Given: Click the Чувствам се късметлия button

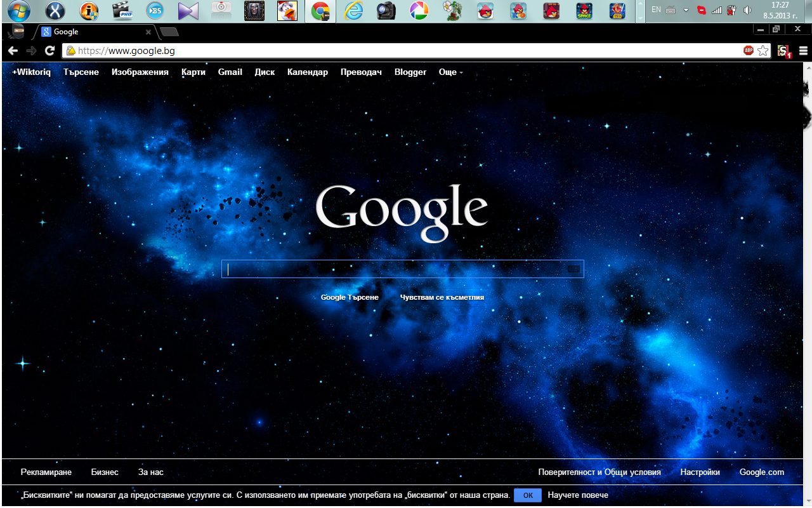Looking at the screenshot, I should coord(442,297).
